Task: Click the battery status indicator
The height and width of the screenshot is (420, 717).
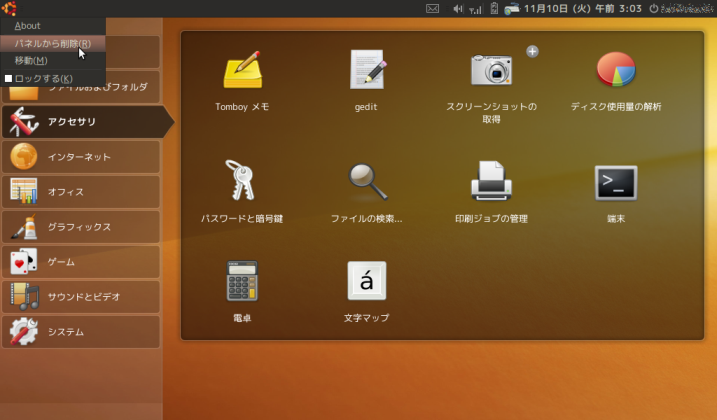Action: pos(494,8)
